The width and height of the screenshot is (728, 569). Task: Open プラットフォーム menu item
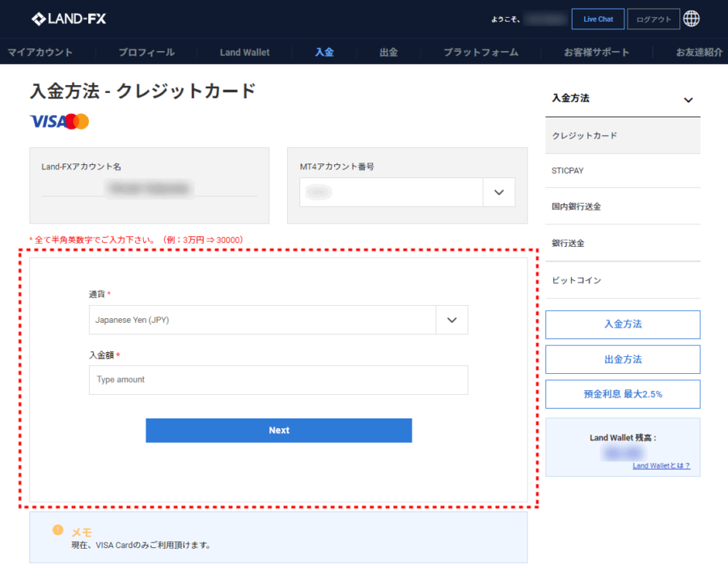[x=480, y=52]
